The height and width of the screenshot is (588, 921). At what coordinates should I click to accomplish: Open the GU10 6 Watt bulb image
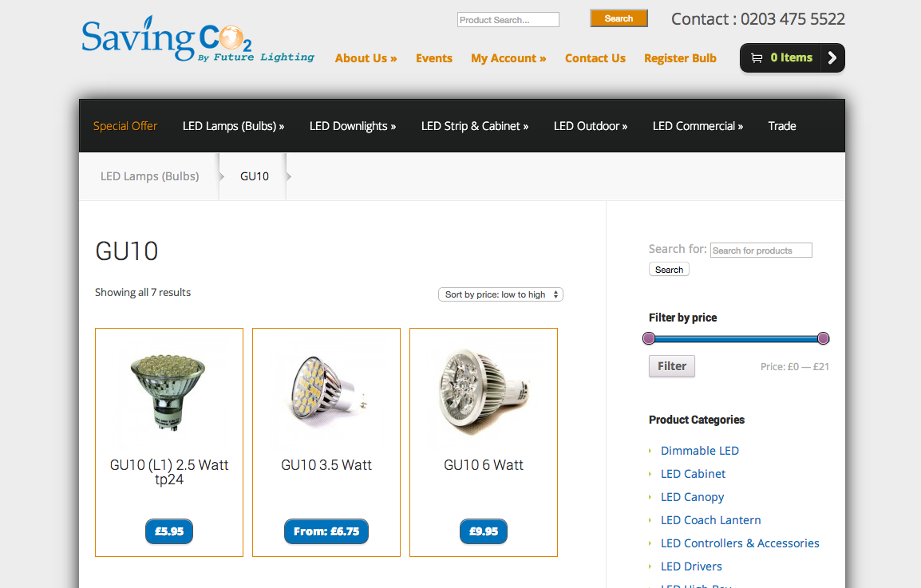coord(484,392)
